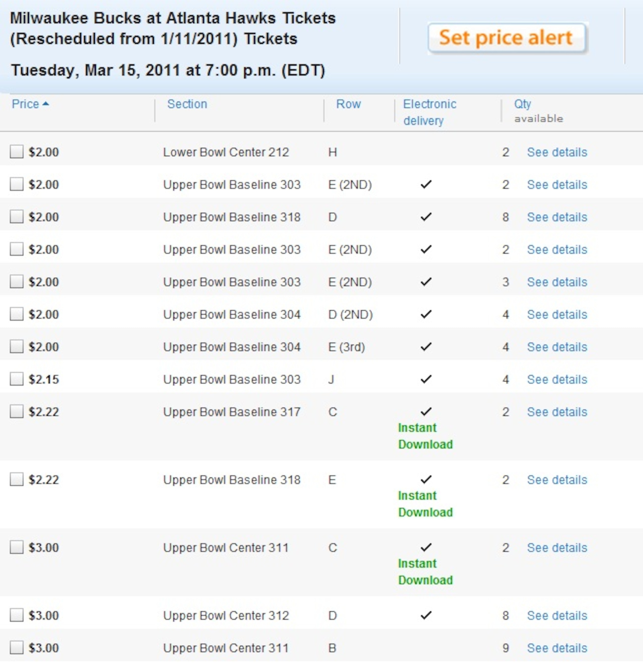The image size is (643, 672).
Task: Sort listings by the Section column header
Action: pos(187,104)
